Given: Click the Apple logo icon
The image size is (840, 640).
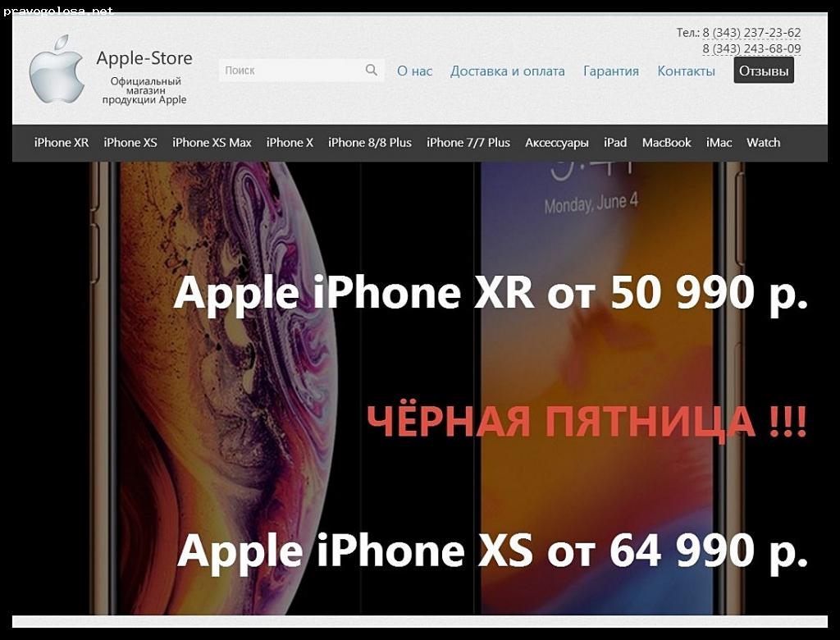Looking at the screenshot, I should coord(57,70).
